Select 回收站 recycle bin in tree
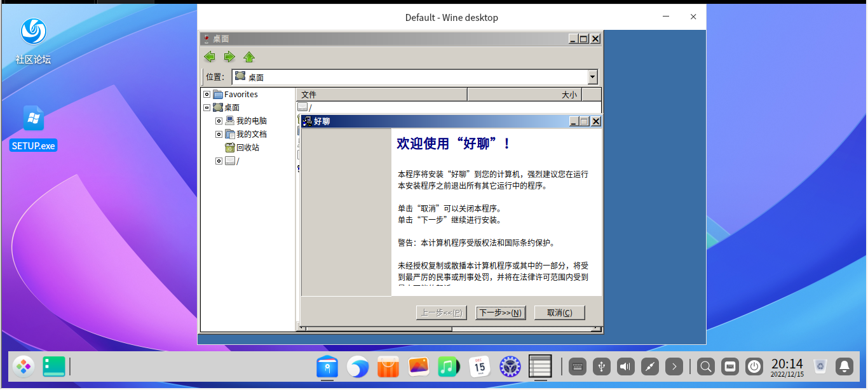This screenshot has width=868, height=390. [x=242, y=147]
